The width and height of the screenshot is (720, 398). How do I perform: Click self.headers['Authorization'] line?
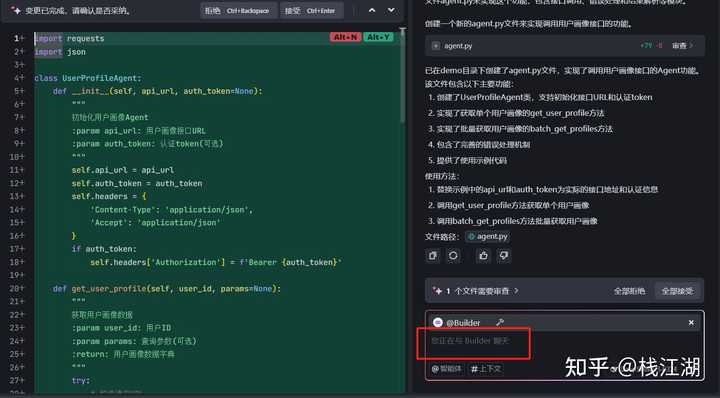215,262
